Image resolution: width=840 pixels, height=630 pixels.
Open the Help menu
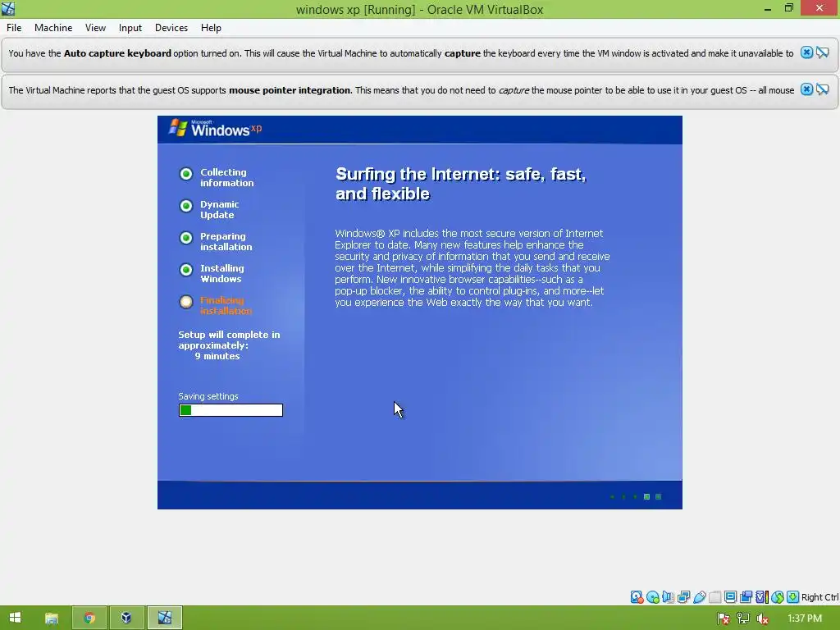click(x=211, y=28)
